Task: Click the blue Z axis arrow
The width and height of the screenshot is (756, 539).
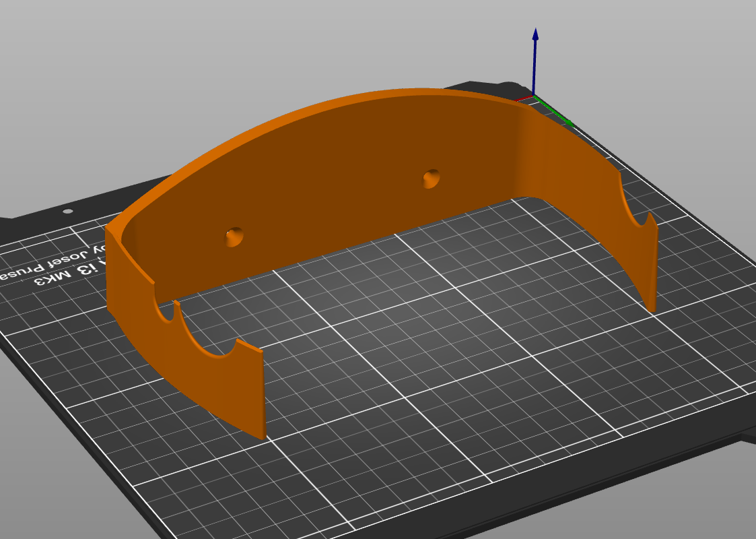Action: point(535,61)
